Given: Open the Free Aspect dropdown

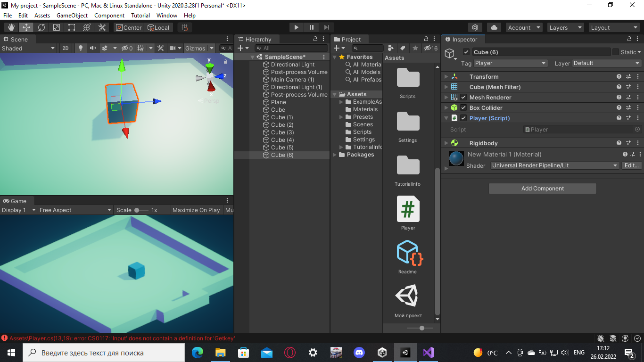Looking at the screenshot, I should point(75,210).
